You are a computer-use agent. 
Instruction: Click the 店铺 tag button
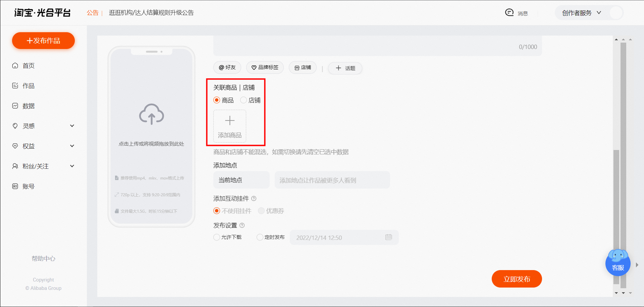click(x=303, y=67)
